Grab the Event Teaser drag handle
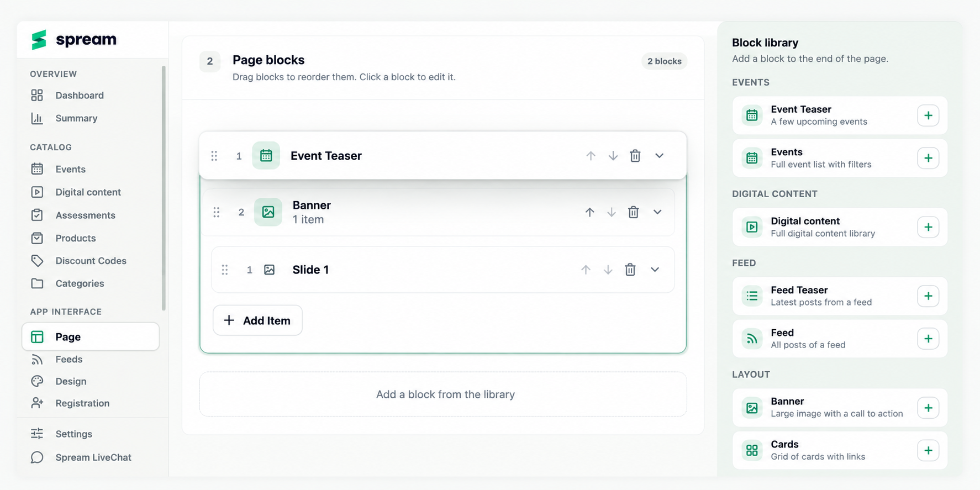This screenshot has width=980, height=490. click(x=214, y=156)
